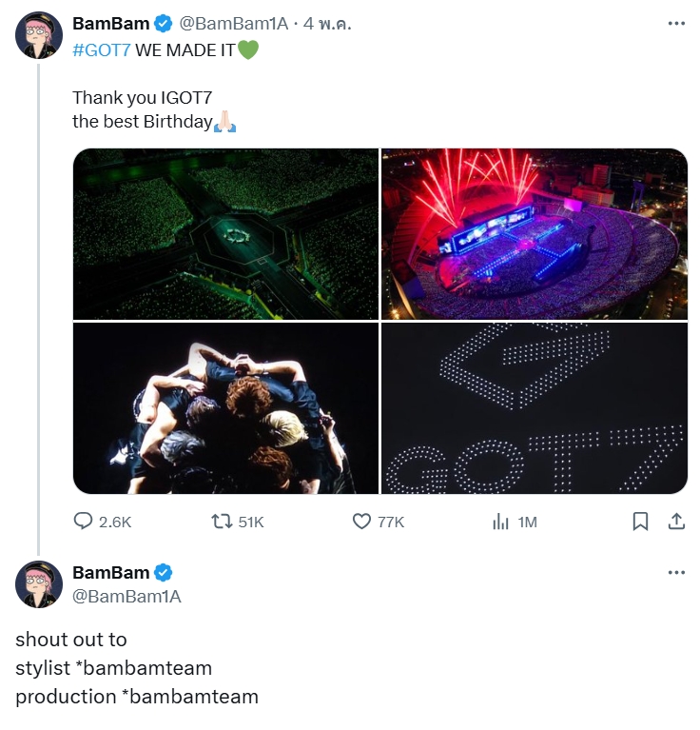
Task: Click the #GOT7 hashtag link
Action: coord(102,49)
